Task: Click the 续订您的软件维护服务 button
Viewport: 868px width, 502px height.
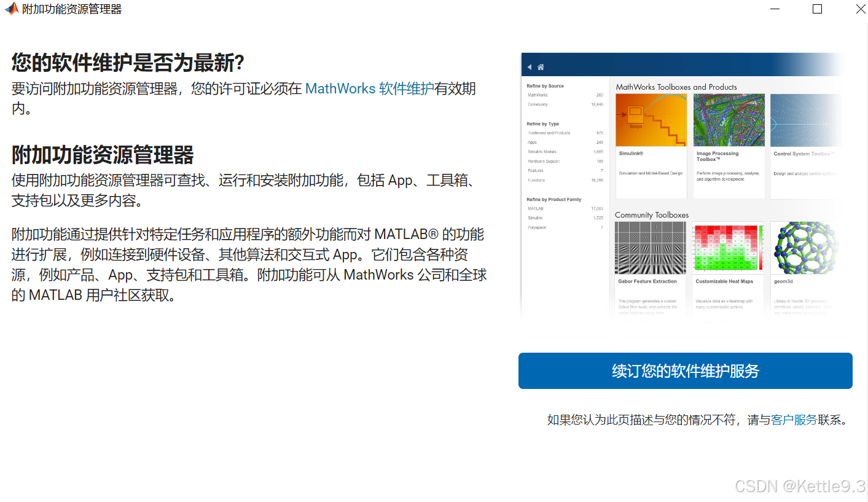Action: pyautogui.click(x=685, y=371)
